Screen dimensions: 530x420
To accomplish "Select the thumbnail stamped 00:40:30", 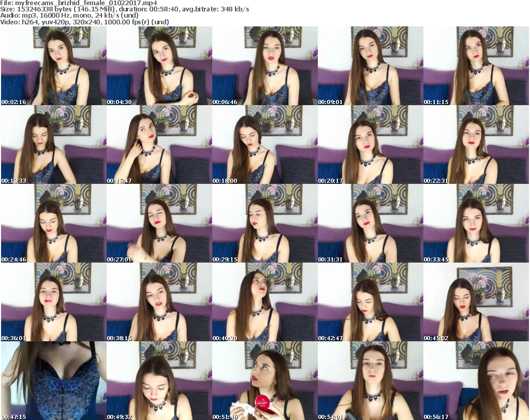I will [x=264, y=302].
